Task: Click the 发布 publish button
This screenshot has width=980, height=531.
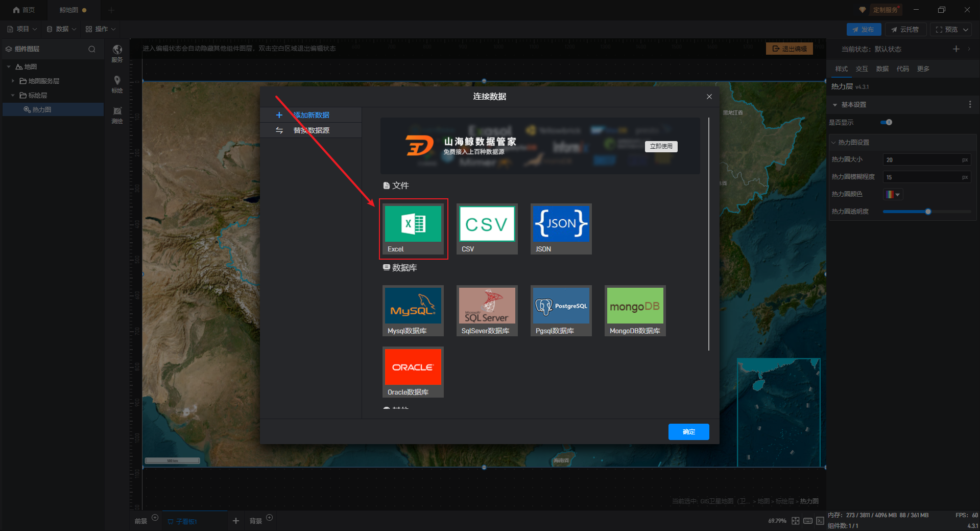Action: pos(864,30)
